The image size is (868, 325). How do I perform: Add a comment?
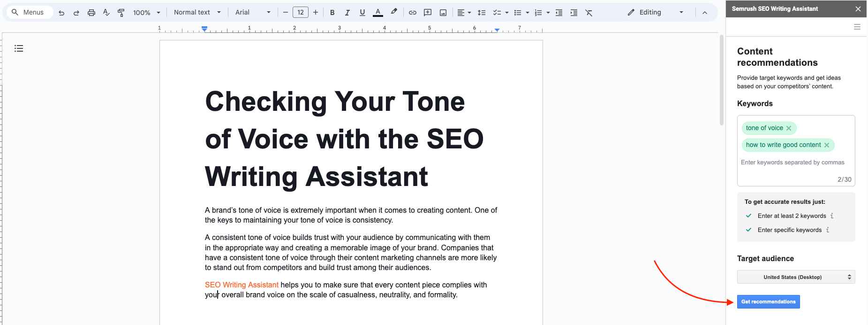pos(428,13)
